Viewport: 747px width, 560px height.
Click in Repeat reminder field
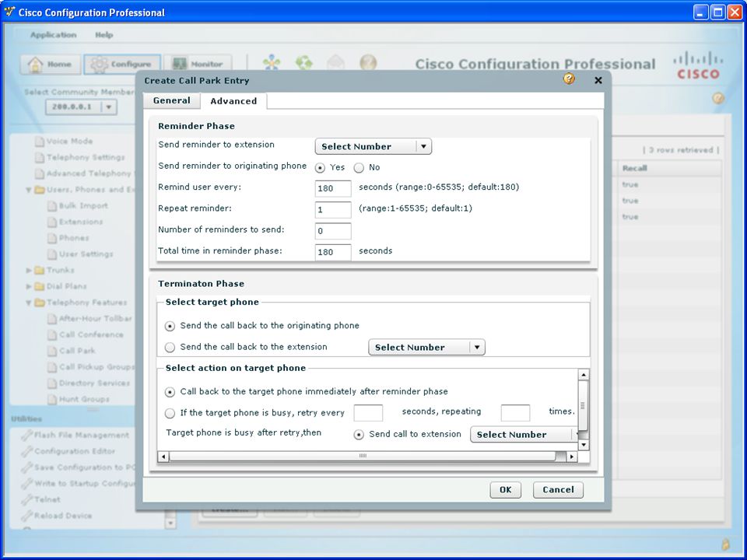[x=333, y=210]
